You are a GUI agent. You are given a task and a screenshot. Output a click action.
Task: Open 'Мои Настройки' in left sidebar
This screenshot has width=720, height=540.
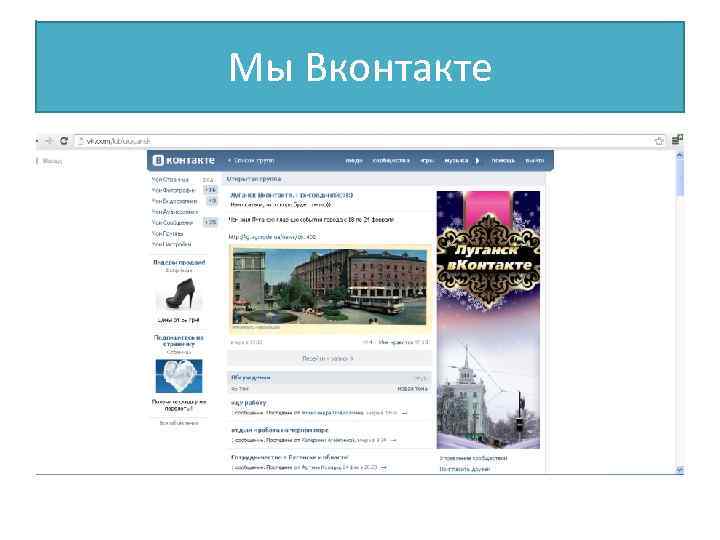[171, 244]
